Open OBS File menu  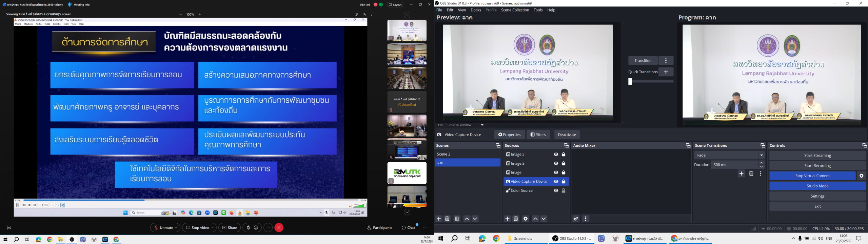pos(439,10)
